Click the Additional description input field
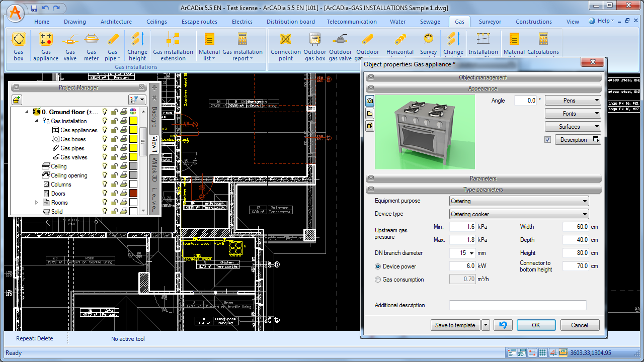Viewport: 644px width, 362px height. pyautogui.click(x=517, y=305)
